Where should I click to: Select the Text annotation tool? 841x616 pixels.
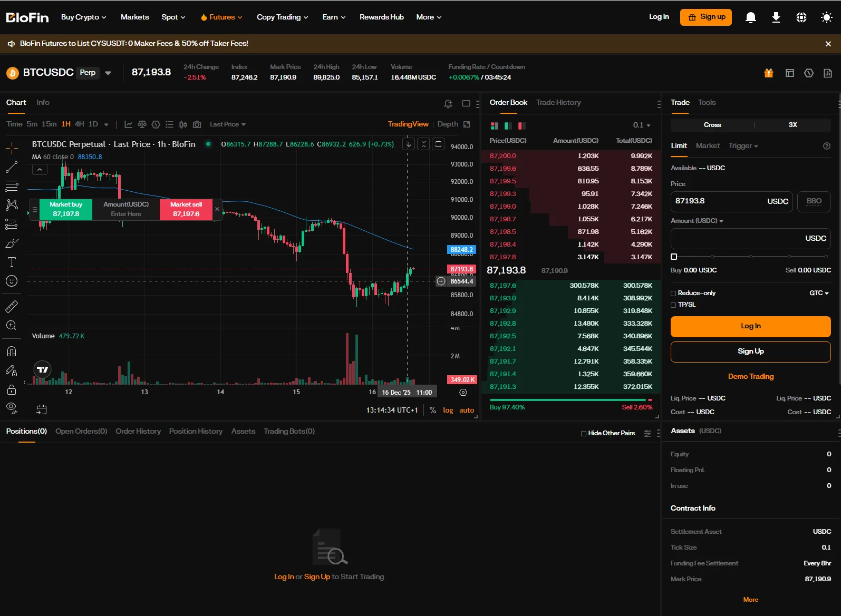click(12, 262)
